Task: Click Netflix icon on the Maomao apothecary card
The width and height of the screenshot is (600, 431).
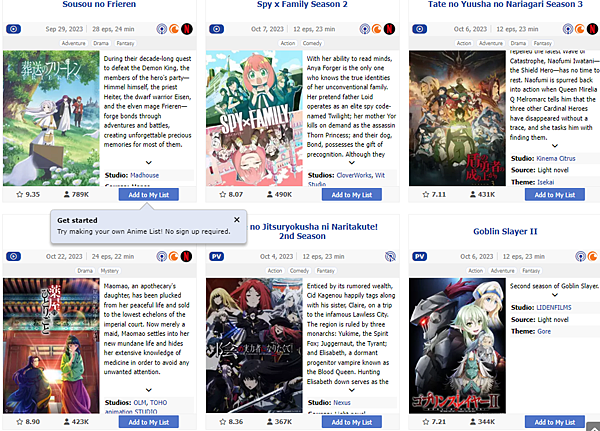Action: coord(186,256)
